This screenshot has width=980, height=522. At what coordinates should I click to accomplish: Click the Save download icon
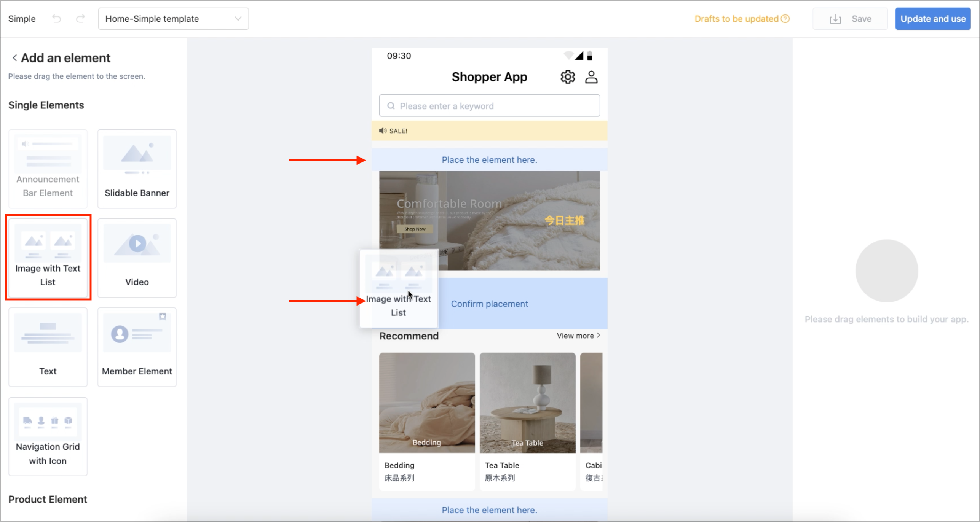pyautogui.click(x=835, y=19)
